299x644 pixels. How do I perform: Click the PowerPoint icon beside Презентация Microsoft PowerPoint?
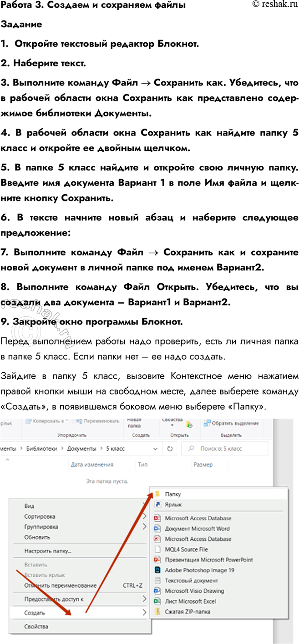157,560
